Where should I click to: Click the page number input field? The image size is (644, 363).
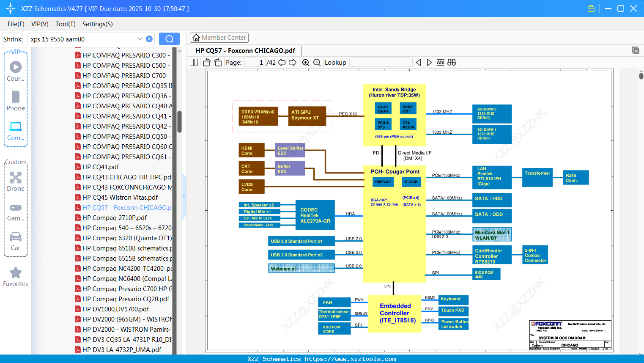(255, 63)
